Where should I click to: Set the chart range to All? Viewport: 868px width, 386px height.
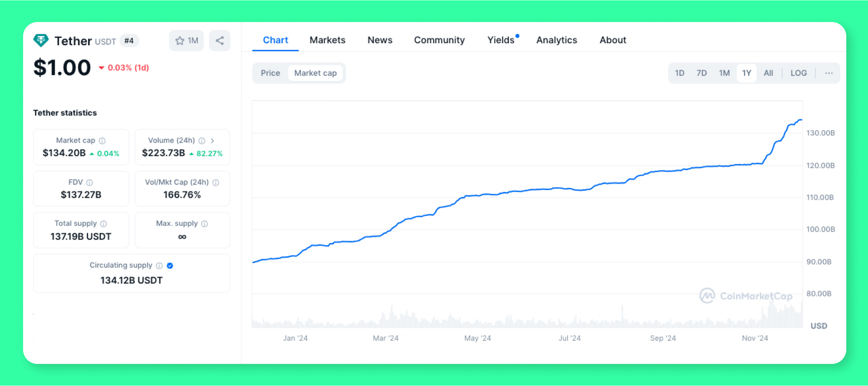pyautogui.click(x=768, y=73)
